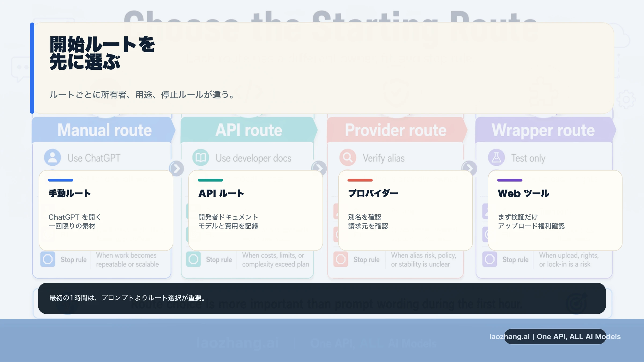
Task: Switch to the Manual route banner
Action: tap(105, 130)
